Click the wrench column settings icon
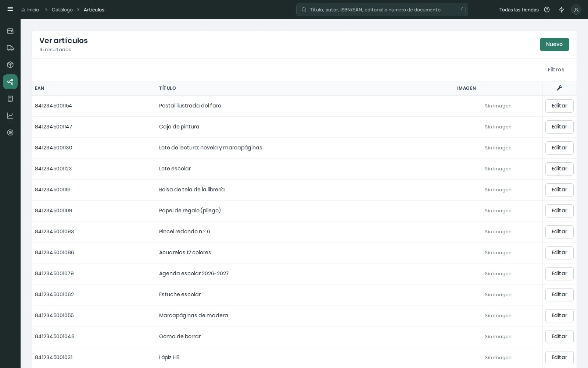 (559, 88)
